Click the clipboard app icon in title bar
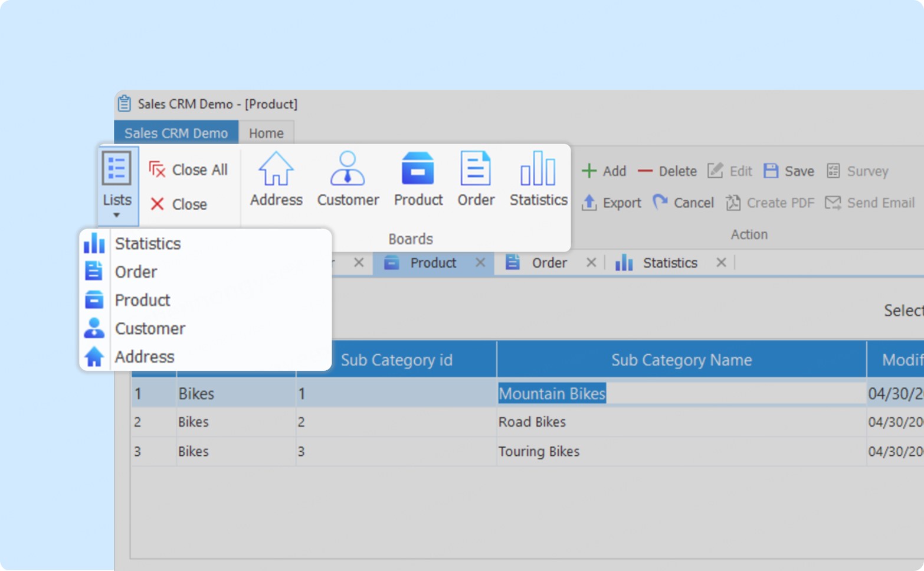The image size is (924, 571). point(124,103)
